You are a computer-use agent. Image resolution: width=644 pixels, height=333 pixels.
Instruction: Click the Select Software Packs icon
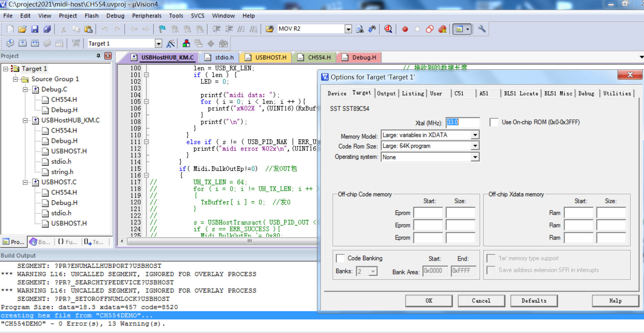[x=223, y=43]
